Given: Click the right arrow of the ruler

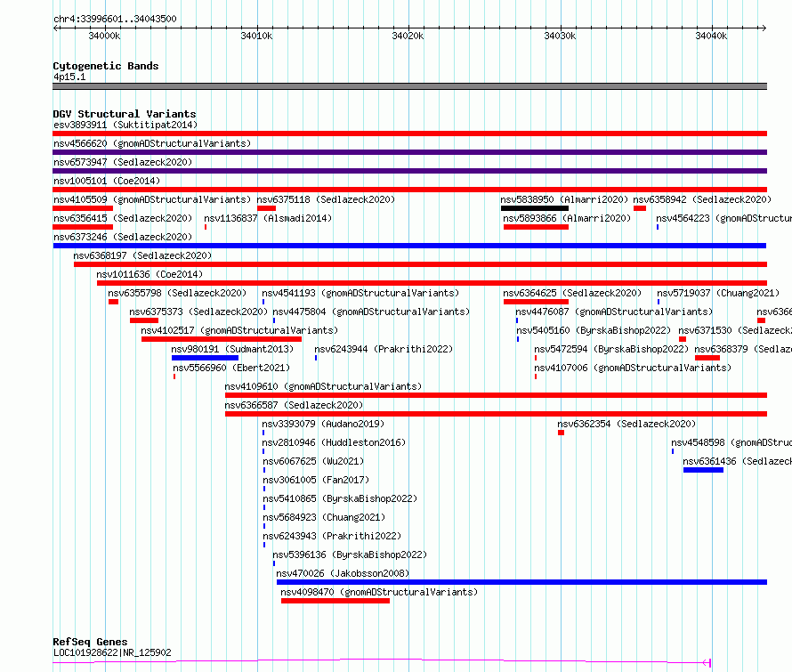Looking at the screenshot, I should pos(764,28).
